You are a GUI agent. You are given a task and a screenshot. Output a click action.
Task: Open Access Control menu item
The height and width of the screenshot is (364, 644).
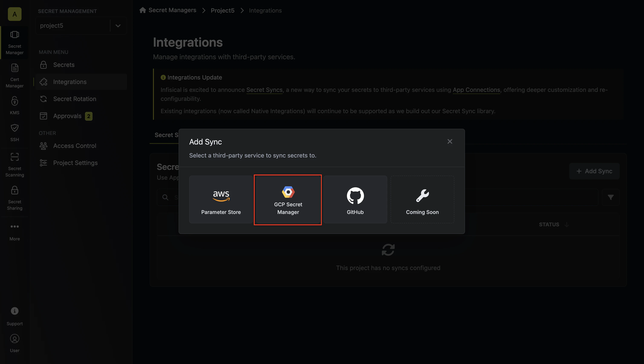coord(81,146)
